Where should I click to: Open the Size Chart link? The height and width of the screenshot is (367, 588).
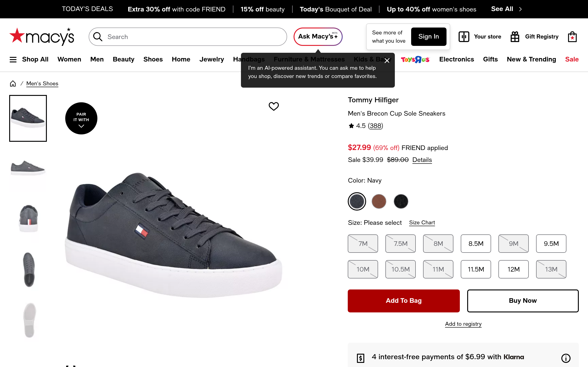pyautogui.click(x=422, y=222)
